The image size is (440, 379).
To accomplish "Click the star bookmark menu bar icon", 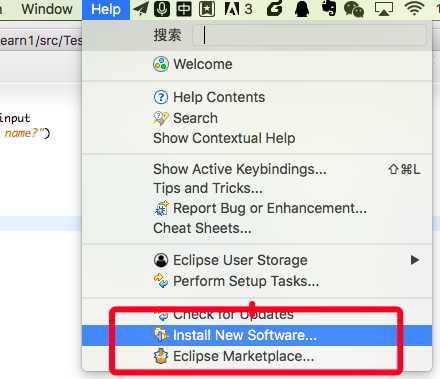I will (x=207, y=9).
